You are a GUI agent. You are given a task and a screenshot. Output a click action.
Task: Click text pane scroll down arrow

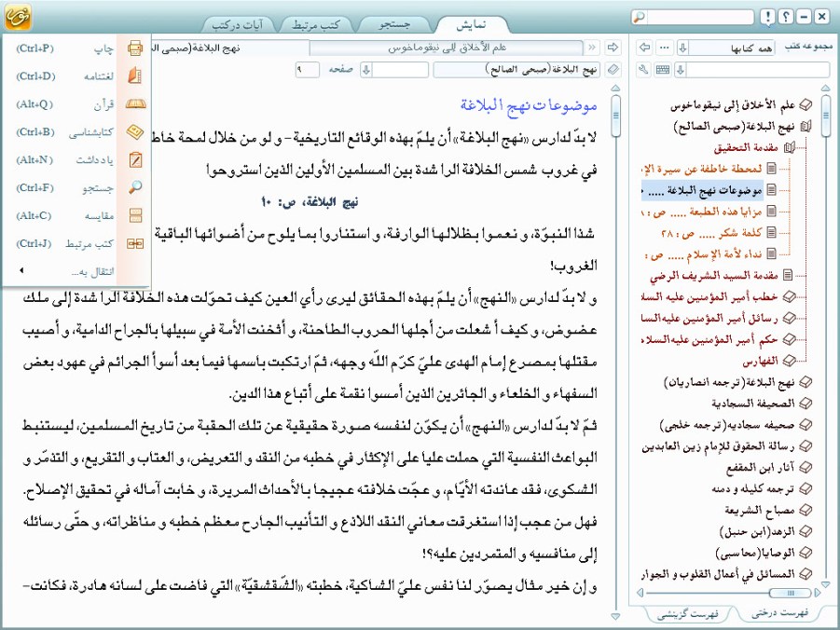tap(615, 617)
